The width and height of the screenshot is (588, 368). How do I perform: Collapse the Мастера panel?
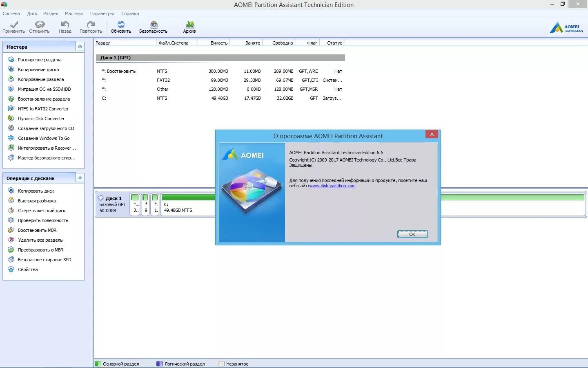(80, 46)
